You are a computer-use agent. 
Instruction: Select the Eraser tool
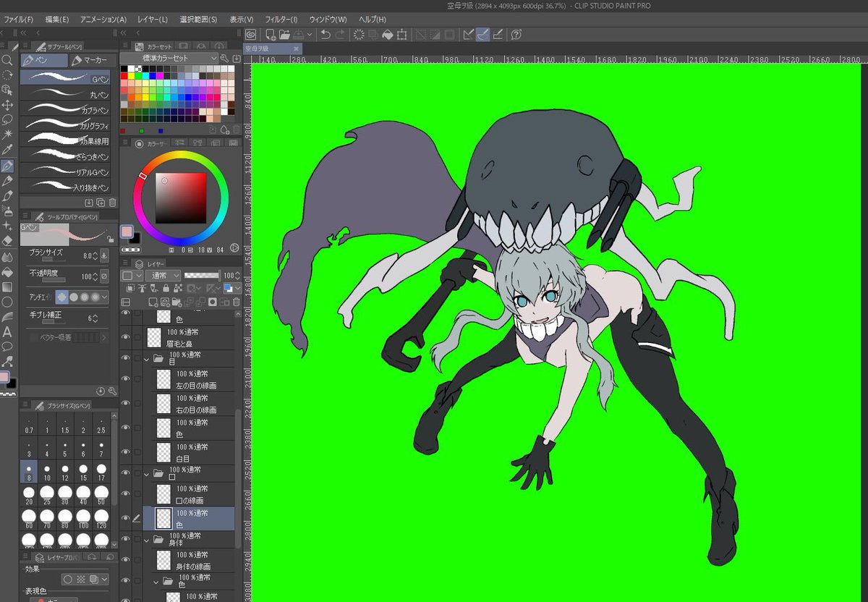click(7, 241)
